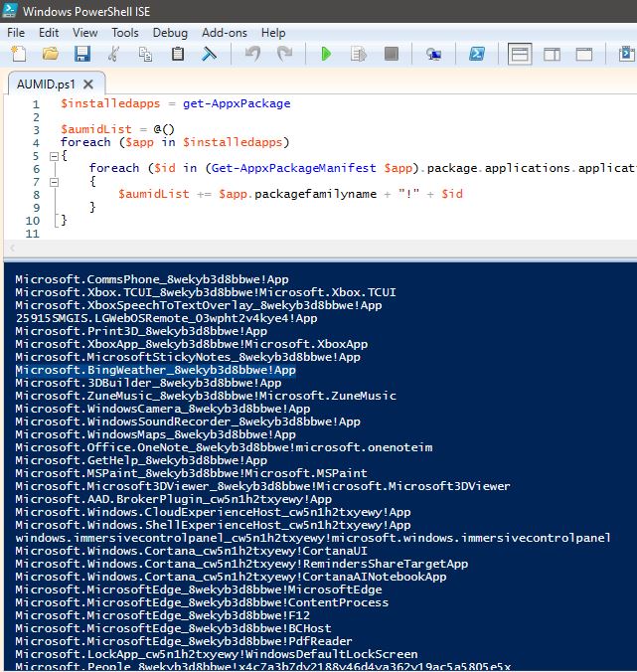Show script pane on right layout icon
The height and width of the screenshot is (672, 637).
point(552,54)
